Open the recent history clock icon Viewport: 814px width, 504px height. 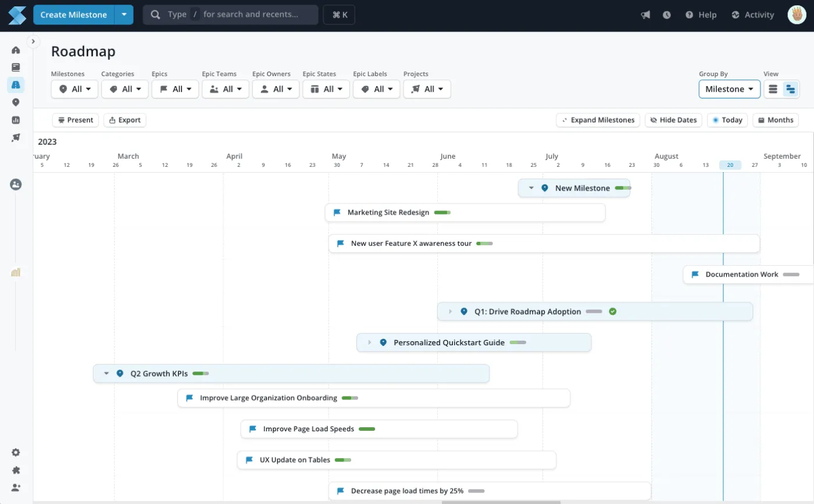[x=667, y=15]
